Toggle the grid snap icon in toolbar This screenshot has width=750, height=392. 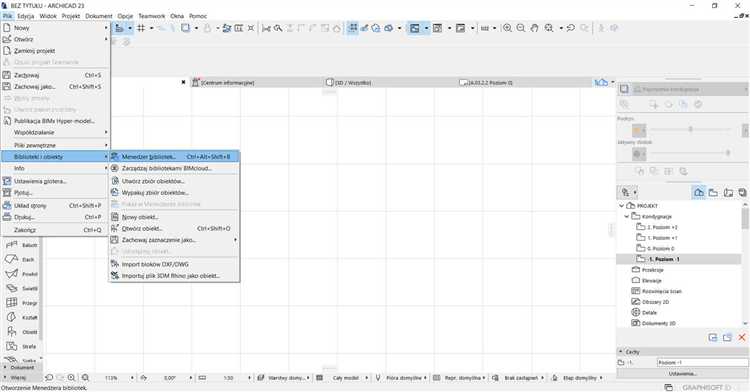tap(141, 28)
